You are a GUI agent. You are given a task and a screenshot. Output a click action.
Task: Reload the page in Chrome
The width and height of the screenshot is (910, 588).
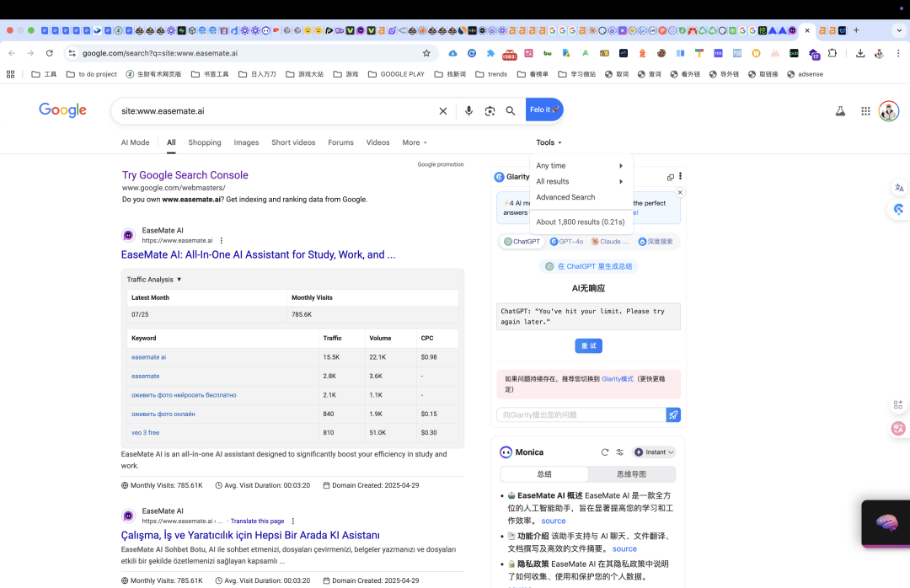50,53
